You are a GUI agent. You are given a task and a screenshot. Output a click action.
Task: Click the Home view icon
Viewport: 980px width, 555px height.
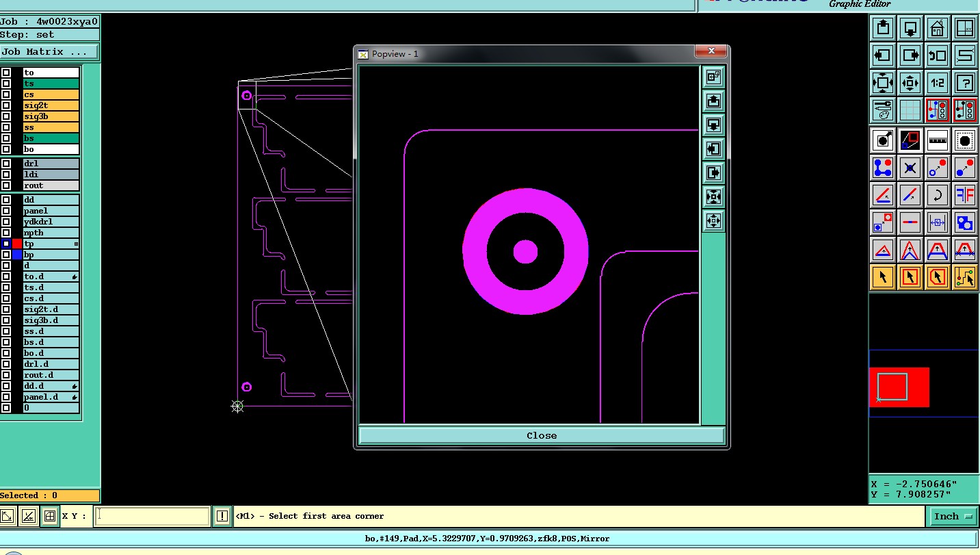click(938, 29)
